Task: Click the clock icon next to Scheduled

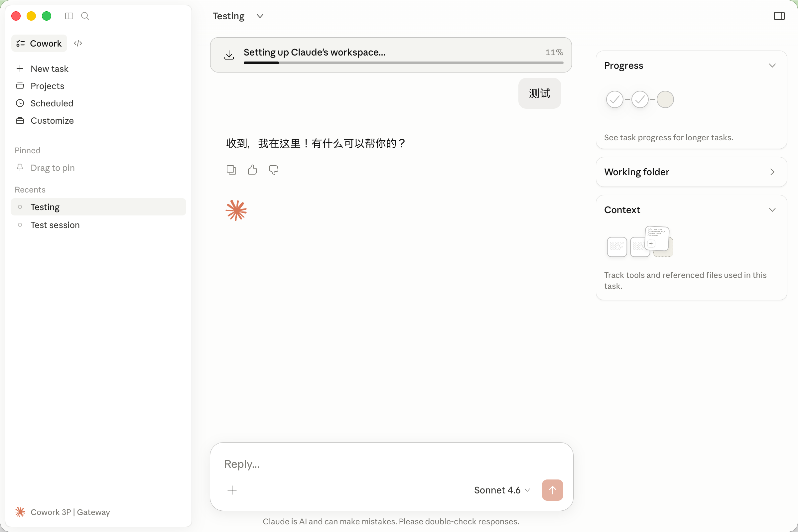Action: 20,103
